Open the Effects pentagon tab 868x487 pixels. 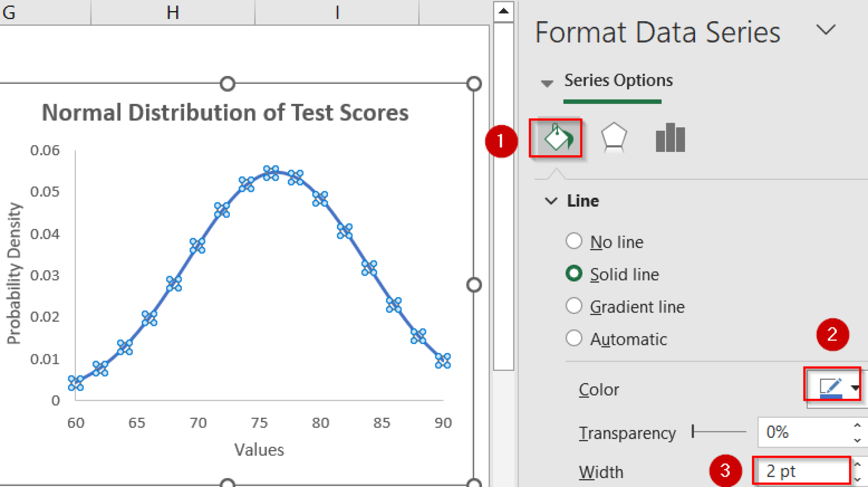[613, 138]
